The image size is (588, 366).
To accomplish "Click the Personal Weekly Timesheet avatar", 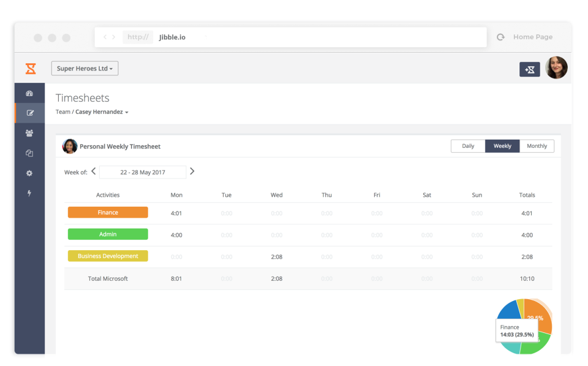I will pos(70,147).
